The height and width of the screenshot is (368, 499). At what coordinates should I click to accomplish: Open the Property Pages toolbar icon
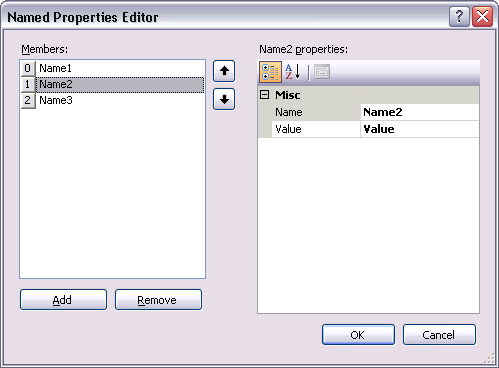coord(322,72)
